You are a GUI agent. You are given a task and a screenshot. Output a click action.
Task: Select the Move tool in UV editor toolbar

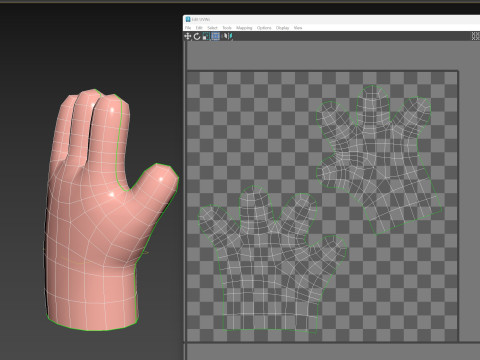[x=188, y=36]
